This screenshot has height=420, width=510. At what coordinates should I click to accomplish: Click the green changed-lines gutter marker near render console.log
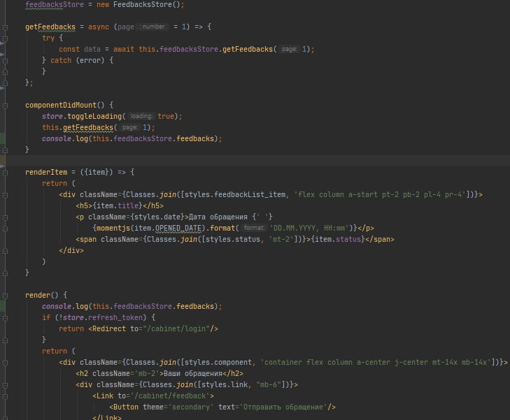(2, 306)
